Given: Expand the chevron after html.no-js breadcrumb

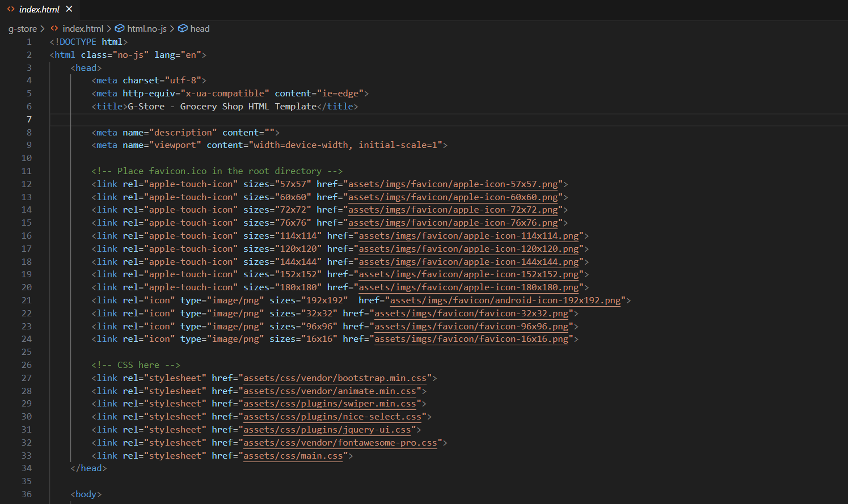Looking at the screenshot, I should [x=172, y=28].
